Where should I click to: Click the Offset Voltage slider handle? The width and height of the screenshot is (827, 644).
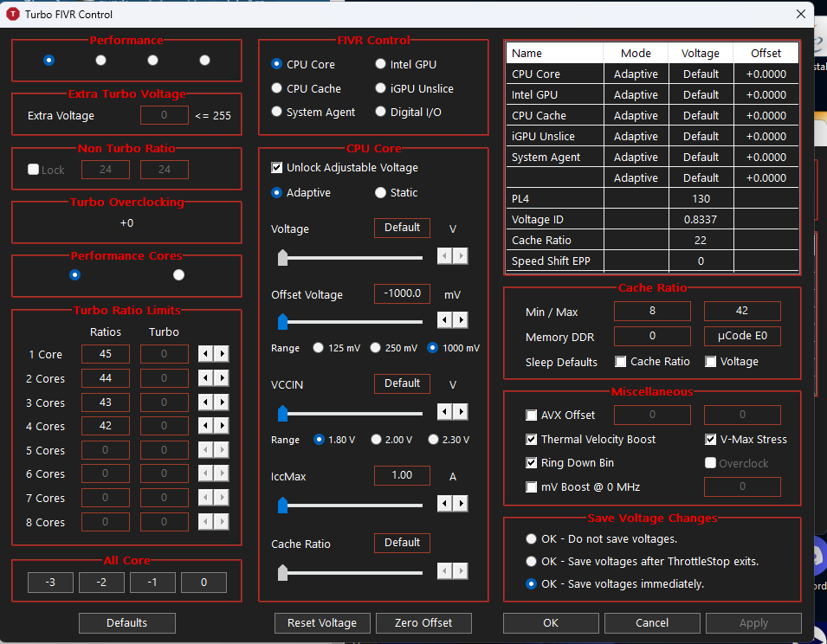coord(282,321)
